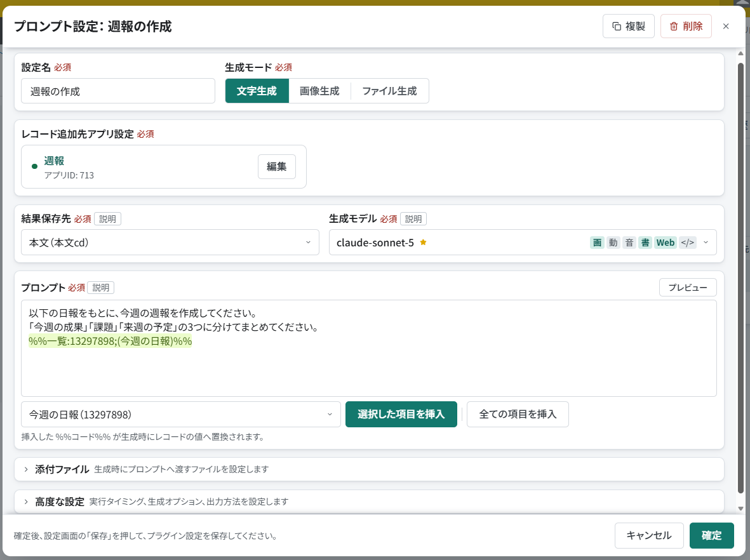Click the first prompt line 以下の日報をもとに
Screen dimensions: 750x560
142,313
